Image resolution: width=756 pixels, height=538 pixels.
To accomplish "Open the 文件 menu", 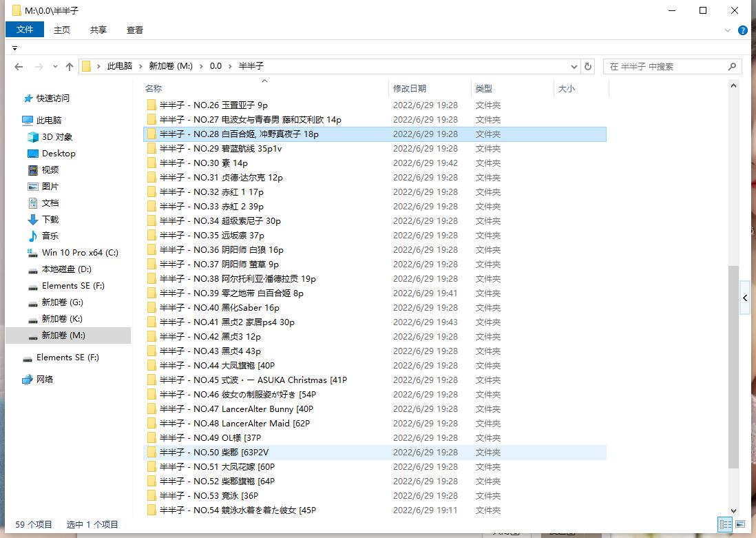I will click(x=25, y=30).
